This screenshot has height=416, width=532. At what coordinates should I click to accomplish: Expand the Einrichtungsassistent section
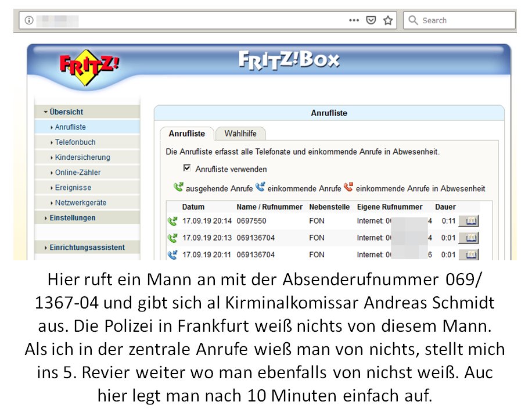coord(87,248)
